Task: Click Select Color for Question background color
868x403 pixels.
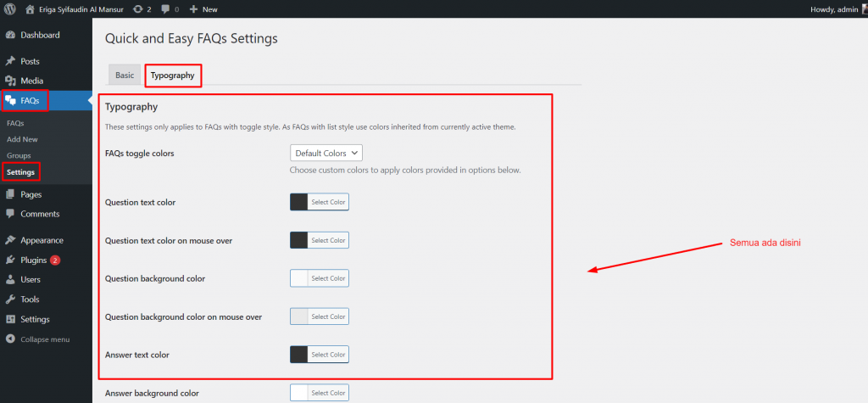Action: point(328,278)
